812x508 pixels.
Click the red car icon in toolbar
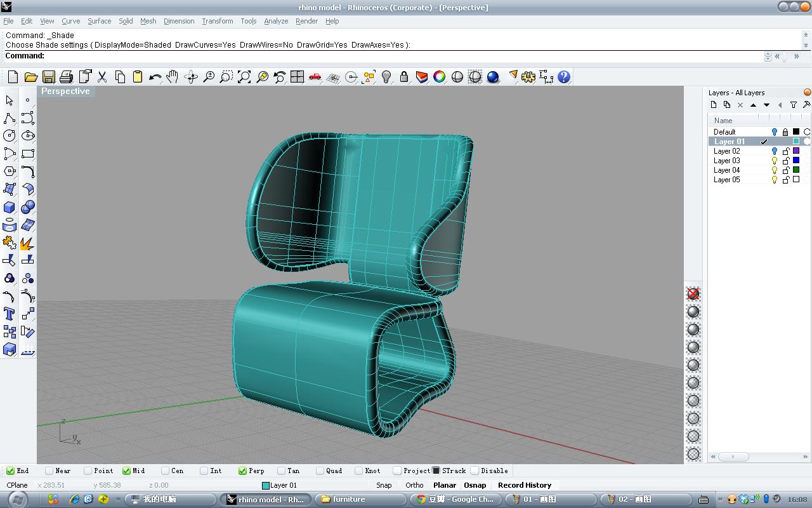tap(315, 77)
